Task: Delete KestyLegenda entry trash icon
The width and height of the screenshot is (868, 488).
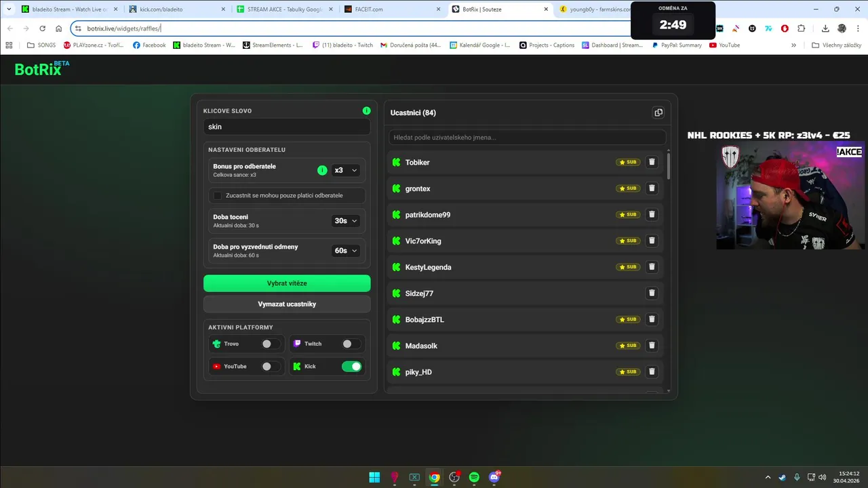Action: [x=652, y=267]
